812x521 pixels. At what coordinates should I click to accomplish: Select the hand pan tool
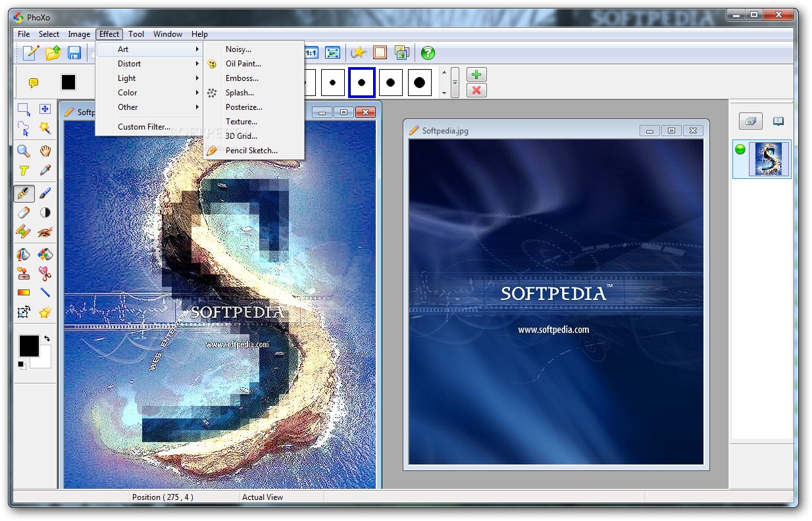45,151
